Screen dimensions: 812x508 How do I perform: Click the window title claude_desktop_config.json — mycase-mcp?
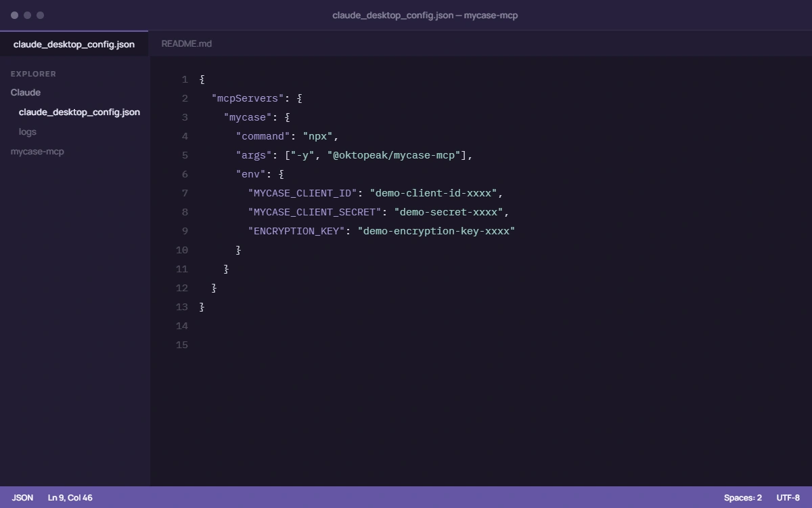pyautogui.click(x=425, y=15)
